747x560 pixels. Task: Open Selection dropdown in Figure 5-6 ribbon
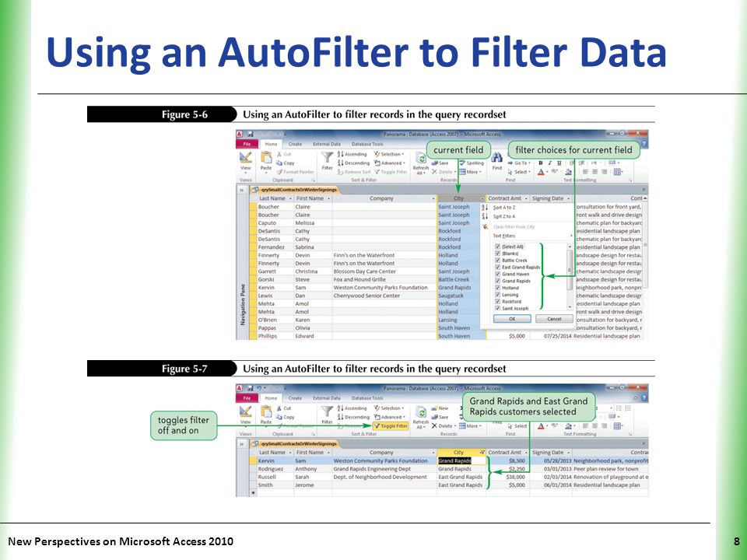pos(390,154)
